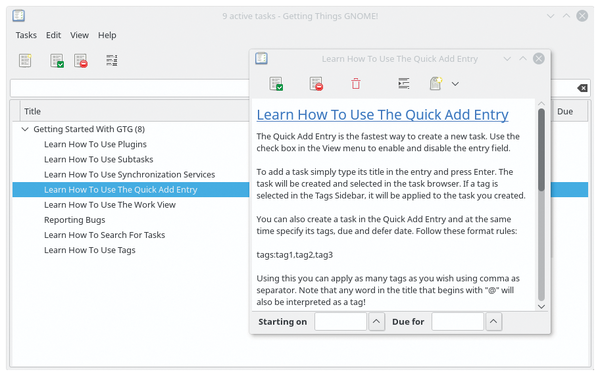Open the Tasks menu
This screenshot has width=600, height=376.
click(x=26, y=35)
